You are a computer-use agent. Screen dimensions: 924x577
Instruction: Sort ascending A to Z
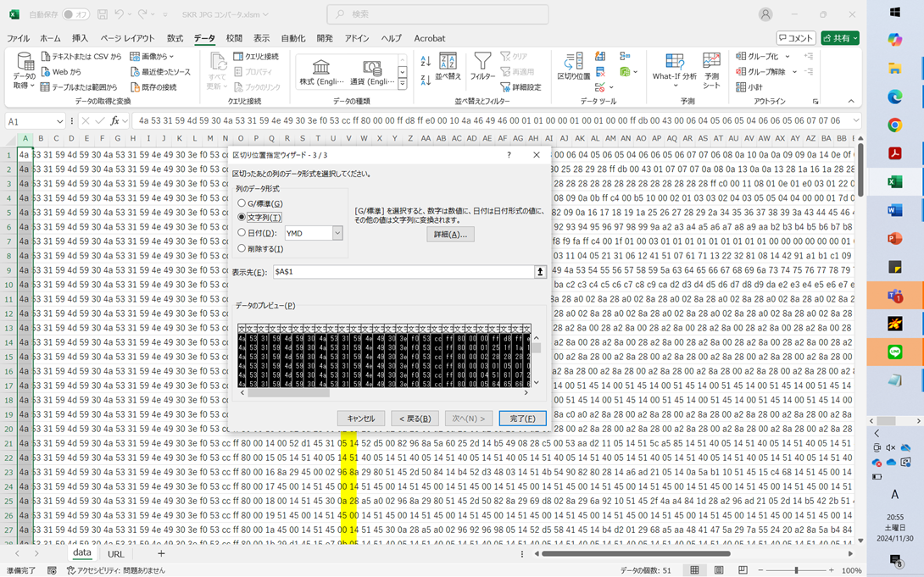click(426, 61)
